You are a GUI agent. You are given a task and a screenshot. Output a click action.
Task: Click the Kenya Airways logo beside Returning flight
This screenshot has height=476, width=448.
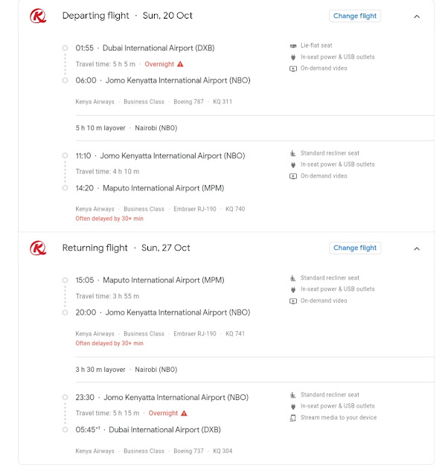[x=38, y=248]
